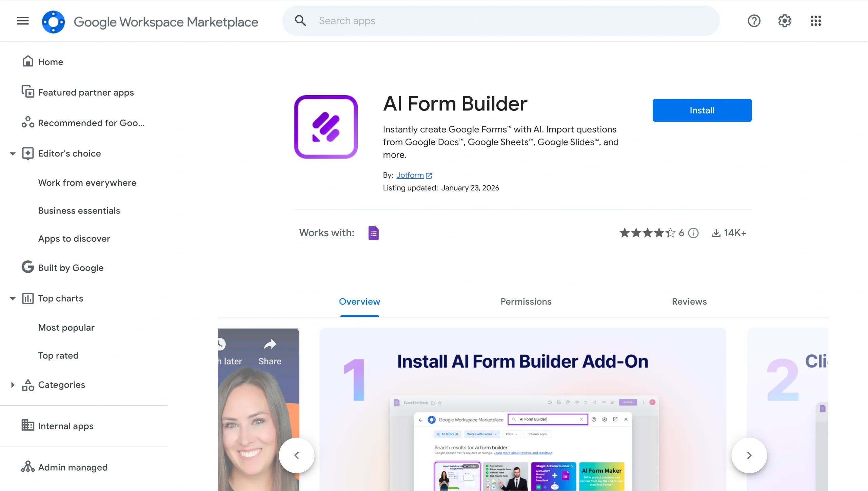This screenshot has width=868, height=491.
Task: Click the search magnifier icon
Action: 300,21
